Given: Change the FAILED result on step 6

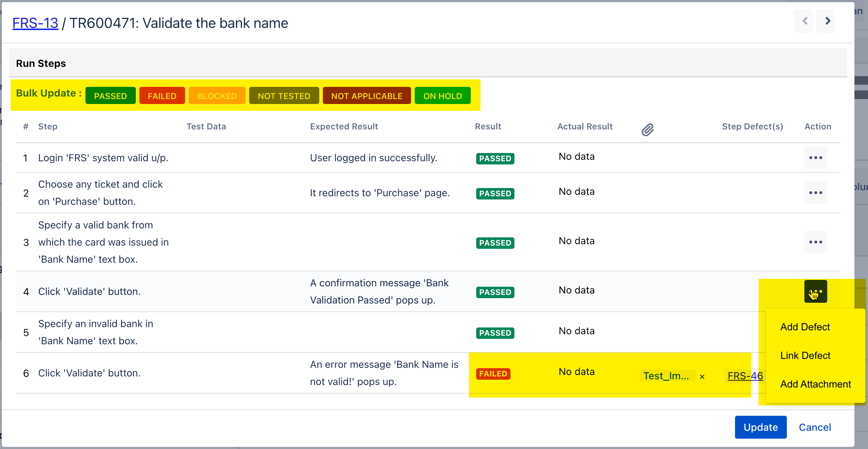Looking at the screenshot, I should (493, 374).
